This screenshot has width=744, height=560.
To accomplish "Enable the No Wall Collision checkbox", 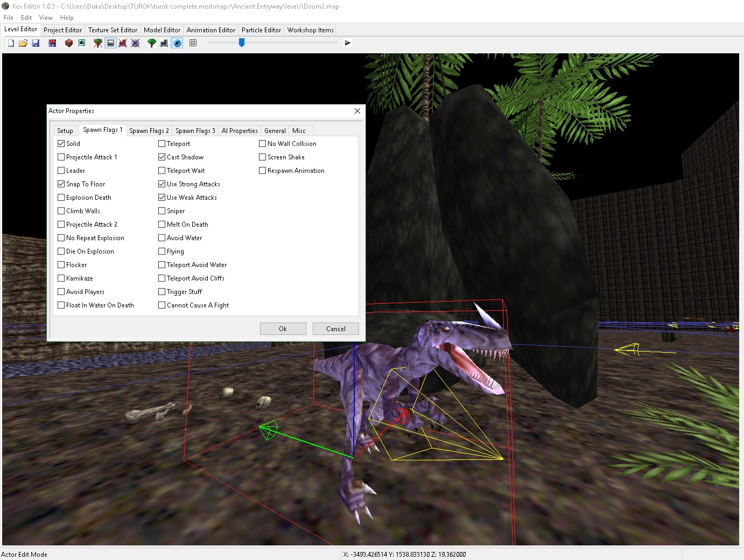I will (x=263, y=144).
